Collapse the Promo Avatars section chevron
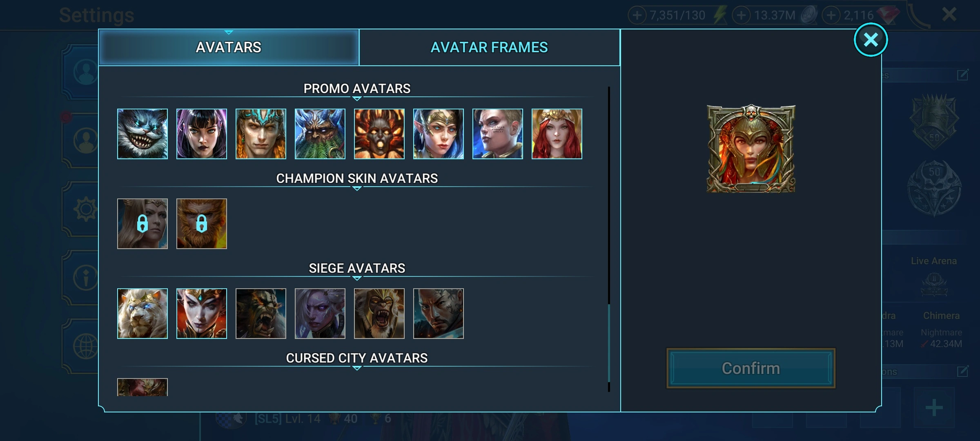Image resolution: width=980 pixels, height=441 pixels. [357, 98]
